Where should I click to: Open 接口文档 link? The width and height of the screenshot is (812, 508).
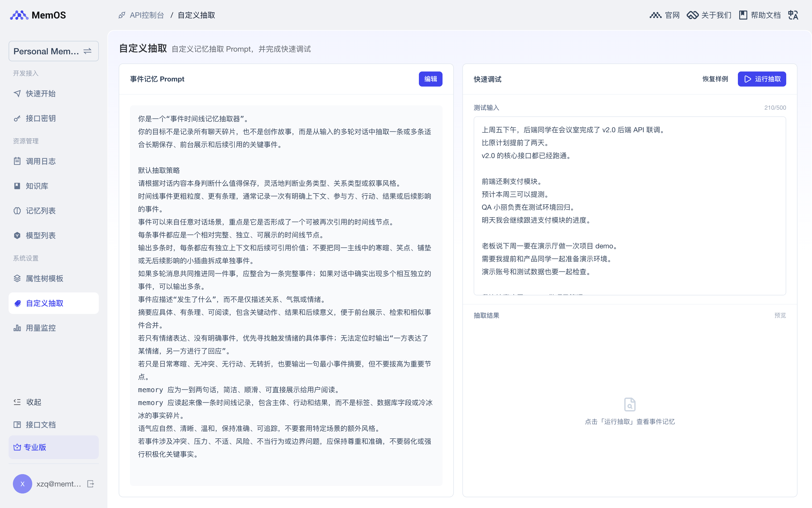pyautogui.click(x=54, y=425)
